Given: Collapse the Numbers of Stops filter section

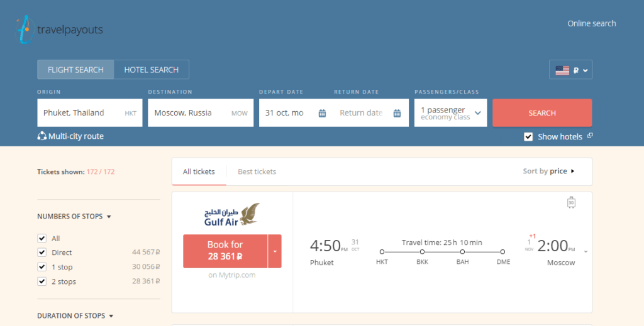Looking at the screenshot, I should point(109,217).
